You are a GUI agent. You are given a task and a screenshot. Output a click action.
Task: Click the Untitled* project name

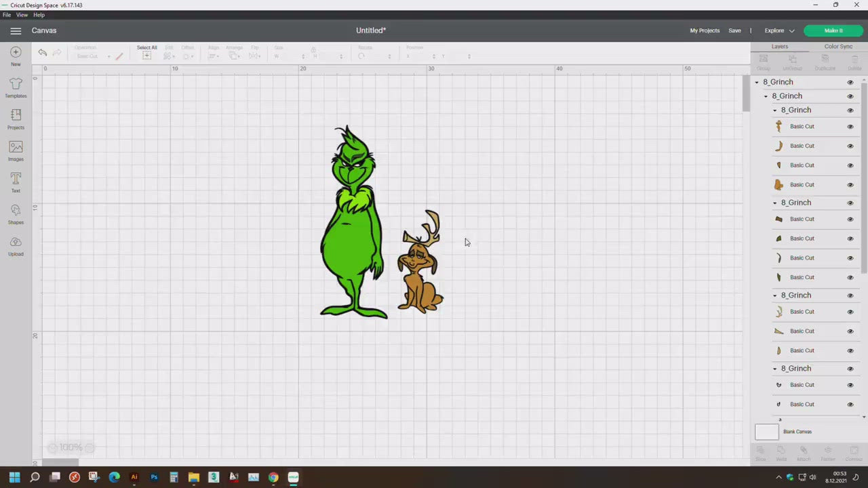[371, 30]
